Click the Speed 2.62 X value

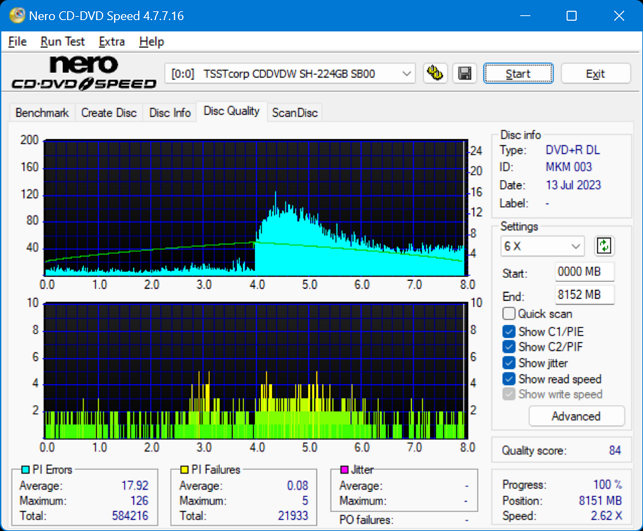click(x=607, y=516)
